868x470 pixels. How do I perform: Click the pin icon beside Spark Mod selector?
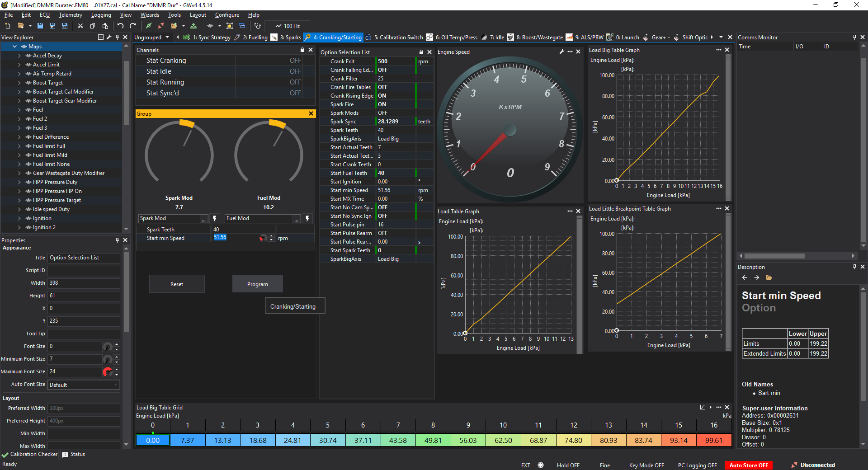[215, 218]
